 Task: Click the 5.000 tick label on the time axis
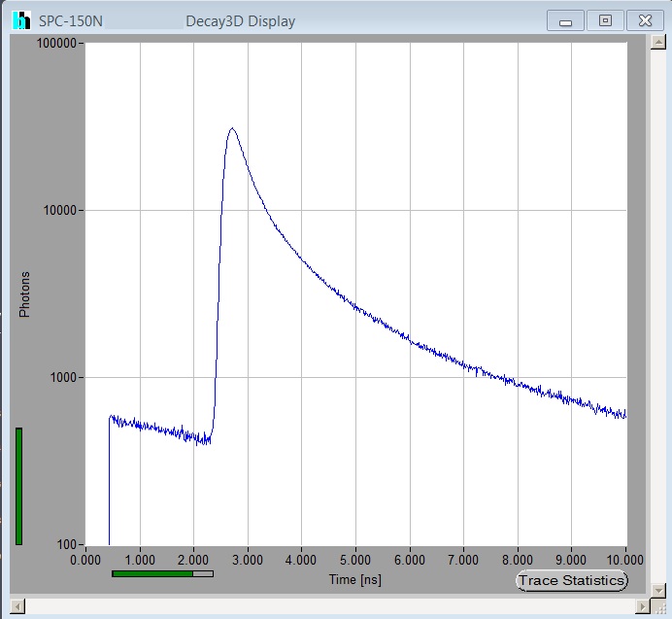pos(355,560)
